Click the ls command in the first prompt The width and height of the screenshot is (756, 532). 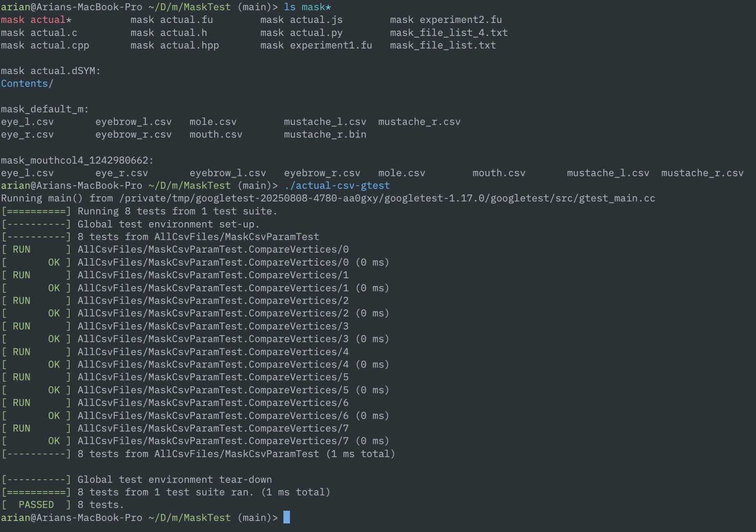point(290,7)
